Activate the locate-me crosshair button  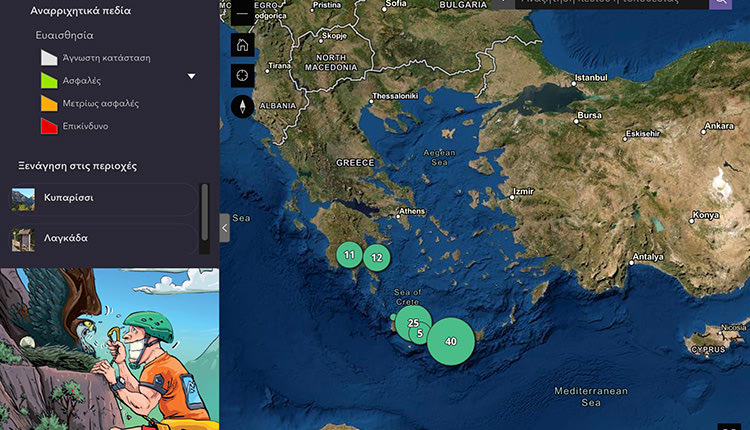pyautogui.click(x=243, y=76)
